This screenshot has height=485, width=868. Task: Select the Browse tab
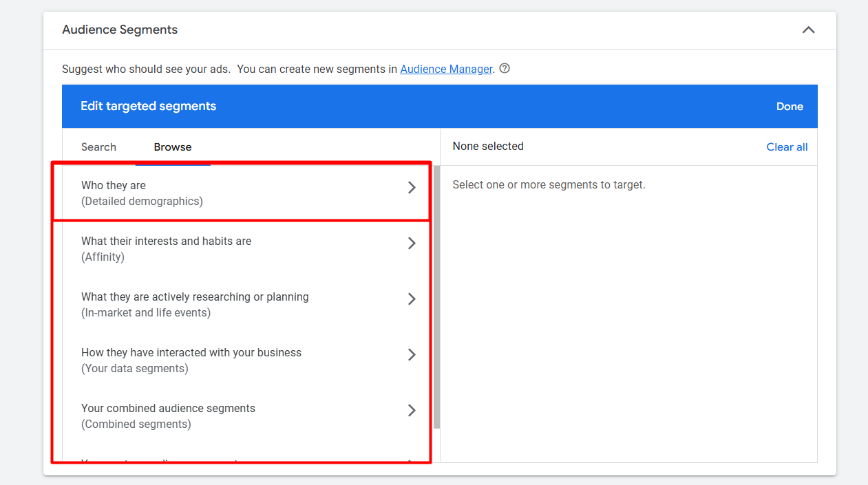tap(173, 147)
